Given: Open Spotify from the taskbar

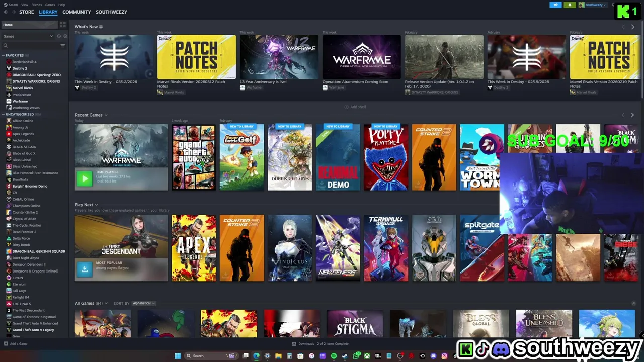Looking at the screenshot, I should point(334,356).
